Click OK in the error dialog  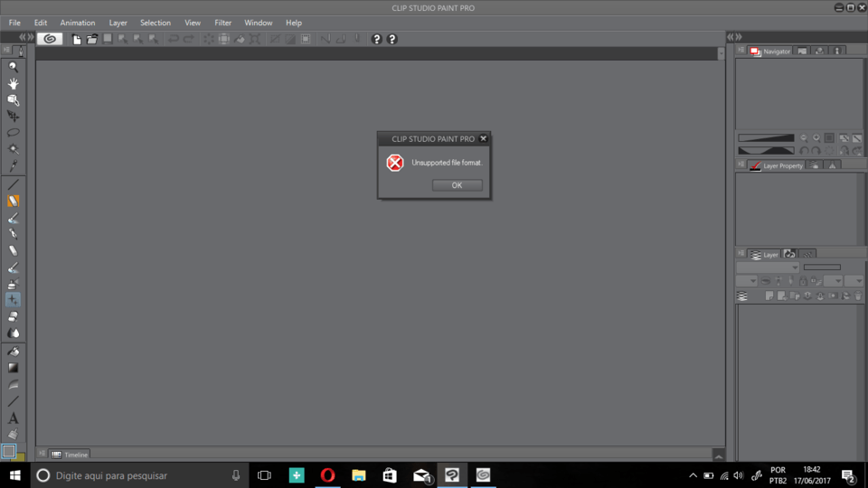[457, 185]
